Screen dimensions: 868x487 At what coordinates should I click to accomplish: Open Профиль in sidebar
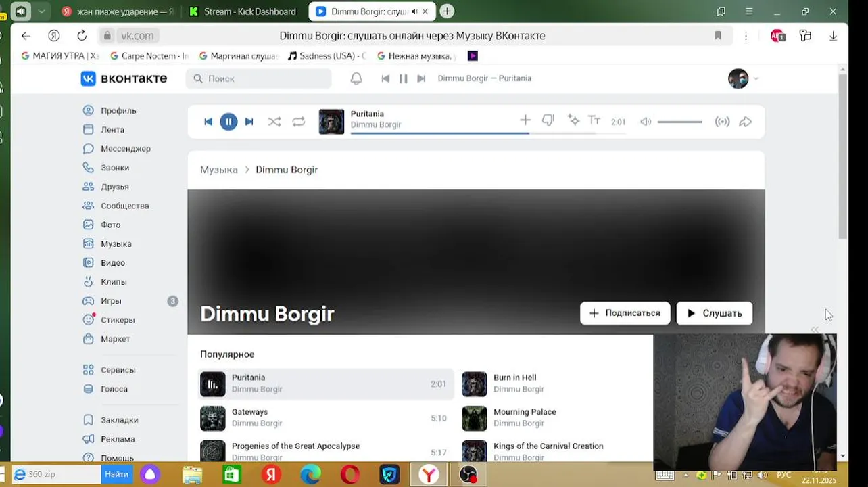click(x=118, y=110)
